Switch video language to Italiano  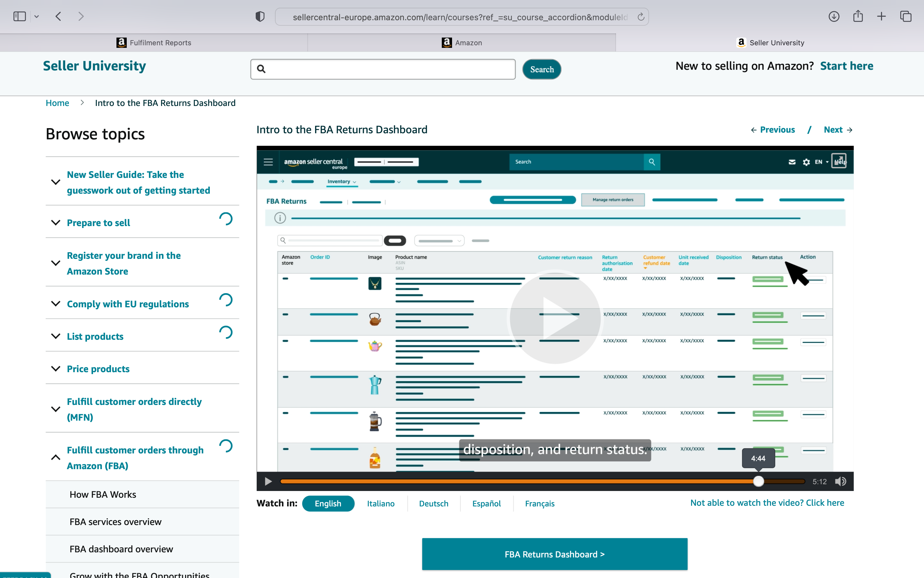[x=381, y=504]
